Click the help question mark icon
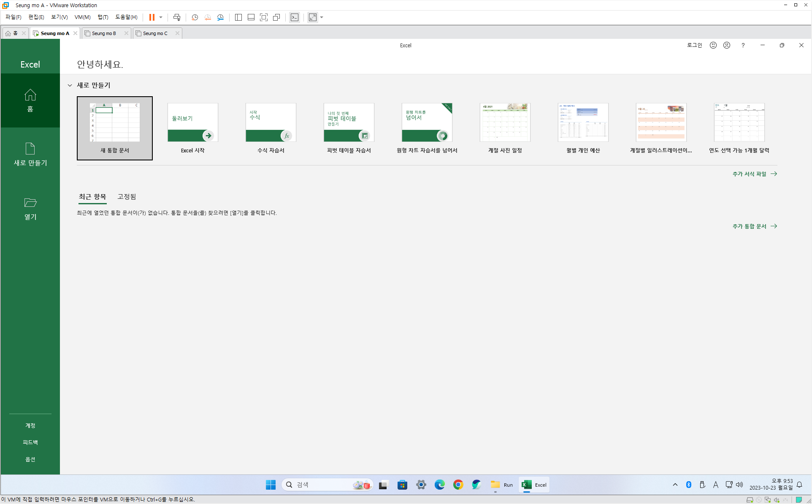Image resolution: width=812 pixels, height=504 pixels. tap(743, 45)
